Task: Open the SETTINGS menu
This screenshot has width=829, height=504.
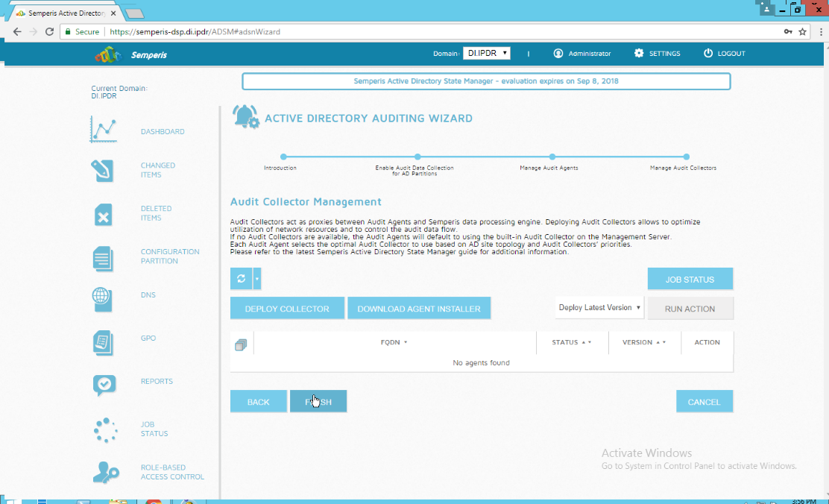Action: point(657,54)
